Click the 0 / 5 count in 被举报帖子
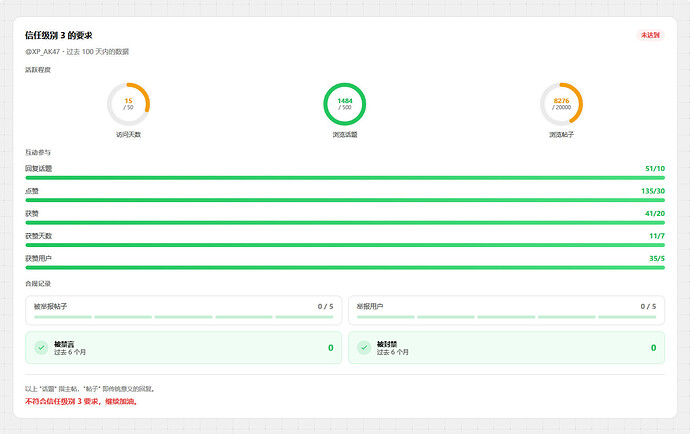The width and height of the screenshot is (690, 434). coord(325,306)
